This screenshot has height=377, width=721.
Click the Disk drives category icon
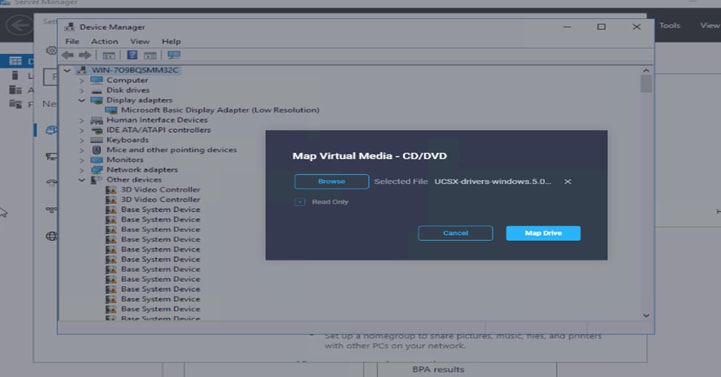pyautogui.click(x=97, y=91)
